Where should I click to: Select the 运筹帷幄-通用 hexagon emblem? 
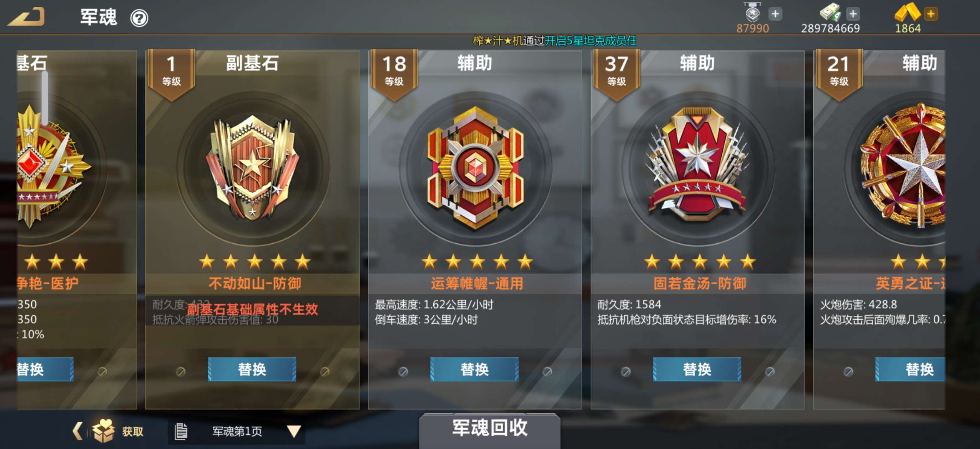[x=475, y=167]
